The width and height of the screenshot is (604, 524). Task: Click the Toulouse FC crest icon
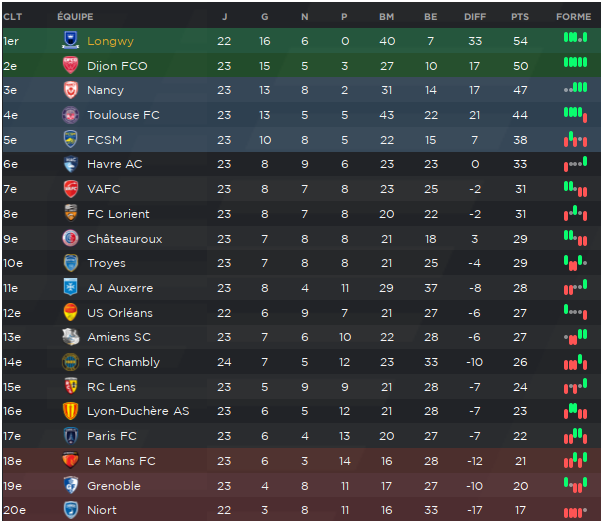[70, 115]
